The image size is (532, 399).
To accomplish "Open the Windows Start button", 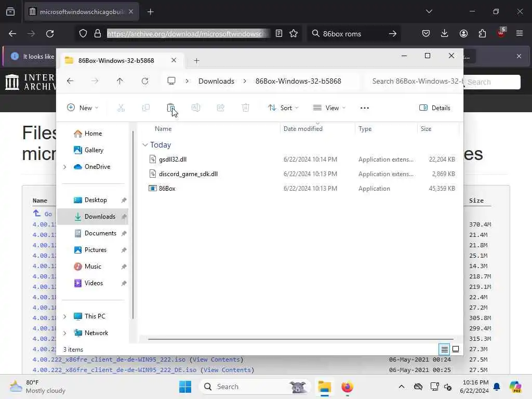I will (185, 387).
